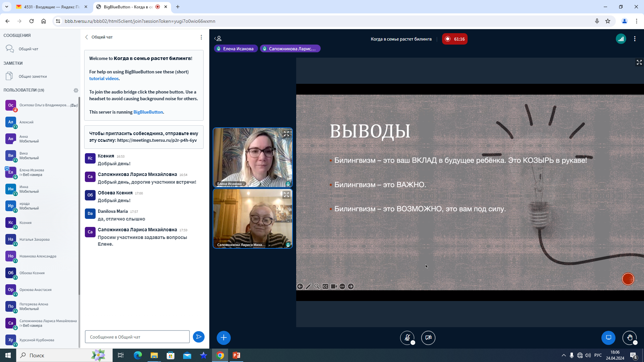Open the tutorial videos link

tap(104, 78)
